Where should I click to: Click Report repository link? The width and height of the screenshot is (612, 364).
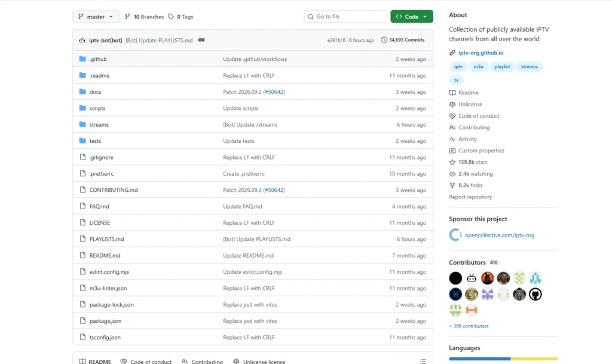(470, 197)
